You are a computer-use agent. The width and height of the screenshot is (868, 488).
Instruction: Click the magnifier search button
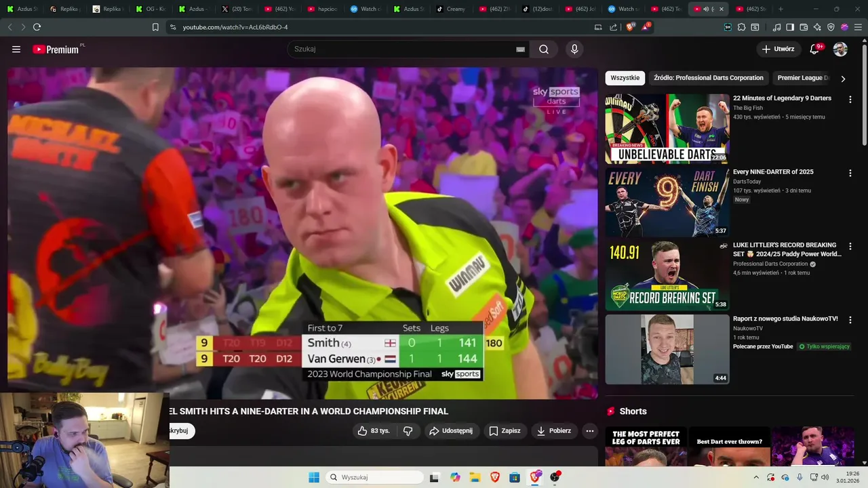click(x=544, y=49)
